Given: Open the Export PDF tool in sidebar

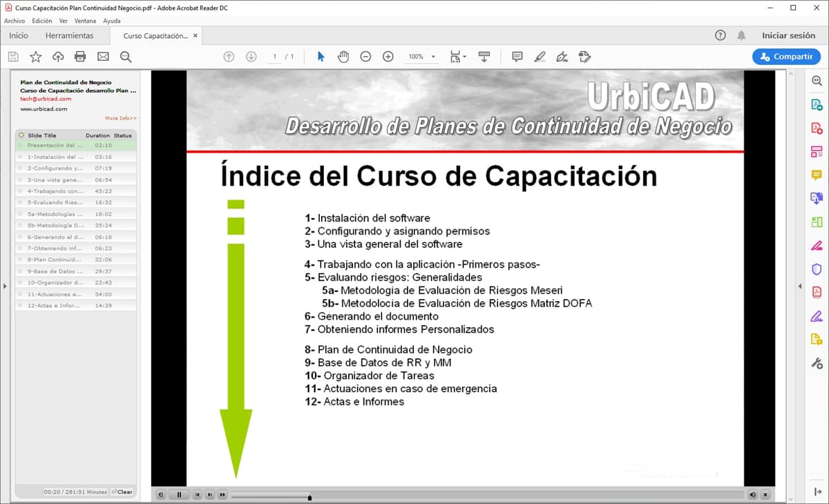Looking at the screenshot, I should [x=817, y=105].
